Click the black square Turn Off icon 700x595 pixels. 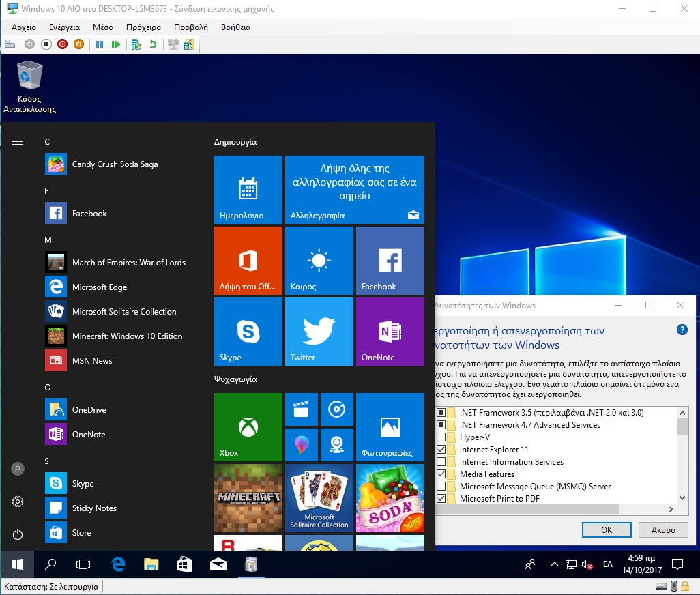(46, 44)
